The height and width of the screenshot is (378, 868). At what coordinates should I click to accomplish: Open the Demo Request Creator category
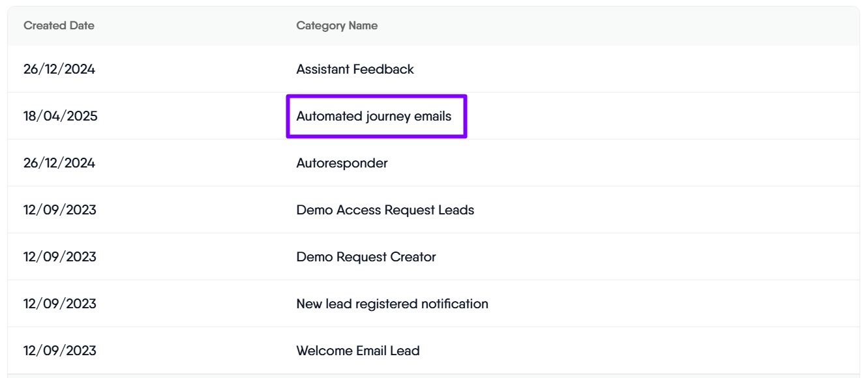tap(366, 257)
